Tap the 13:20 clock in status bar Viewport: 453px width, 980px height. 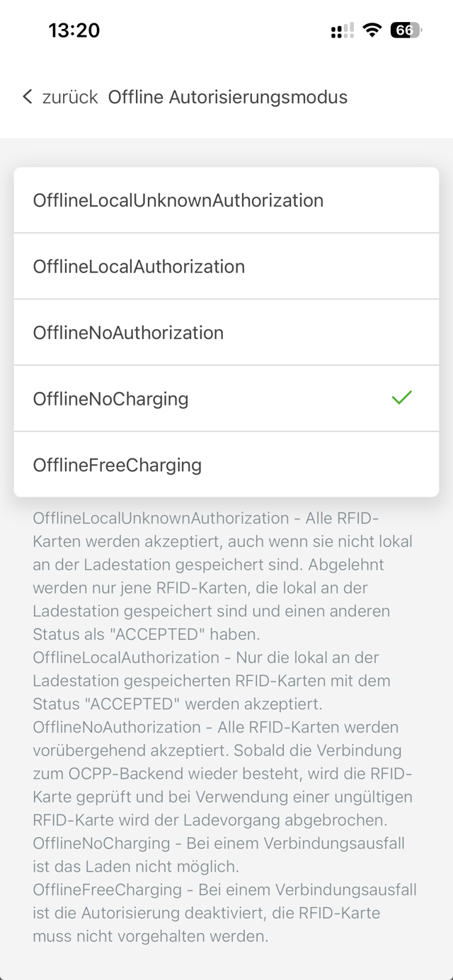[x=74, y=30]
